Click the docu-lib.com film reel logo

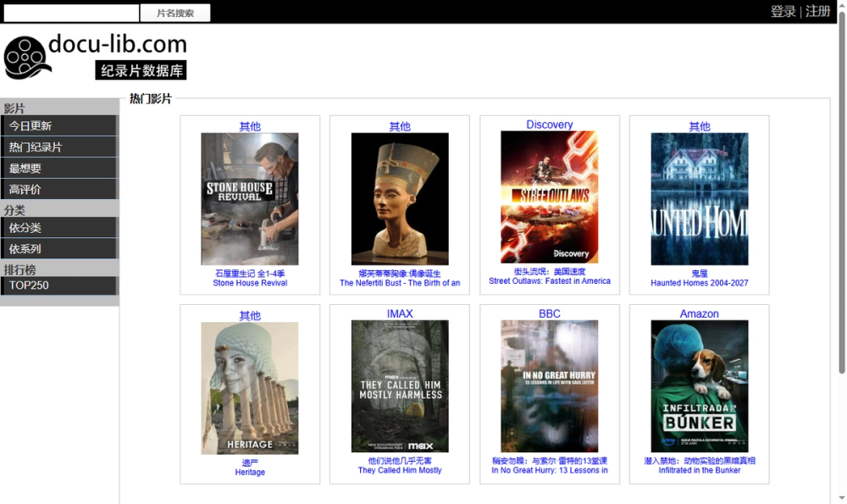point(95,57)
